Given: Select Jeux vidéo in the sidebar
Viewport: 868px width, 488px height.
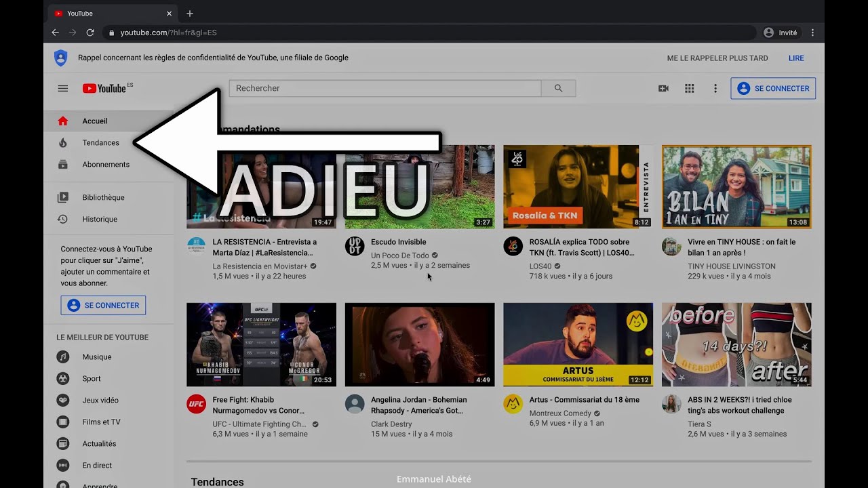Looking at the screenshot, I should (x=108, y=400).
